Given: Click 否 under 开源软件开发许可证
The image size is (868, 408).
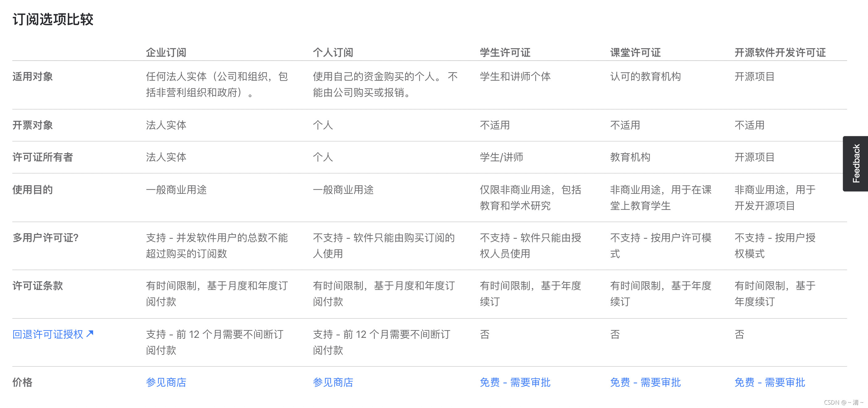Looking at the screenshot, I should click(x=739, y=334).
